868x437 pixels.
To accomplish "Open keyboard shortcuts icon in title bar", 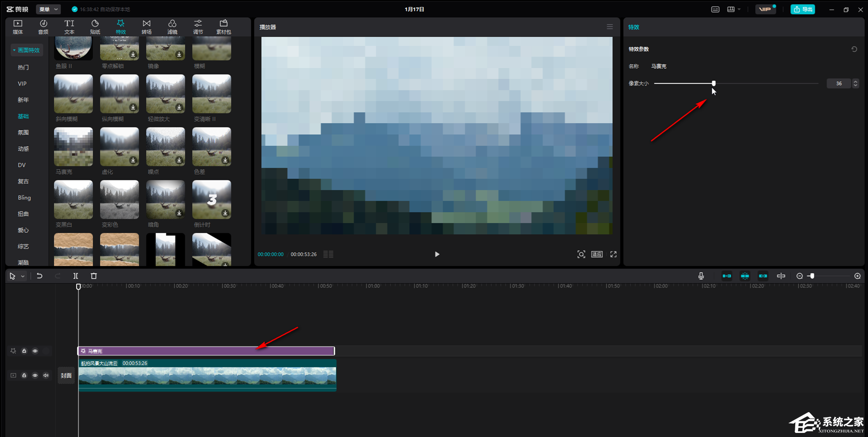I will coord(715,9).
